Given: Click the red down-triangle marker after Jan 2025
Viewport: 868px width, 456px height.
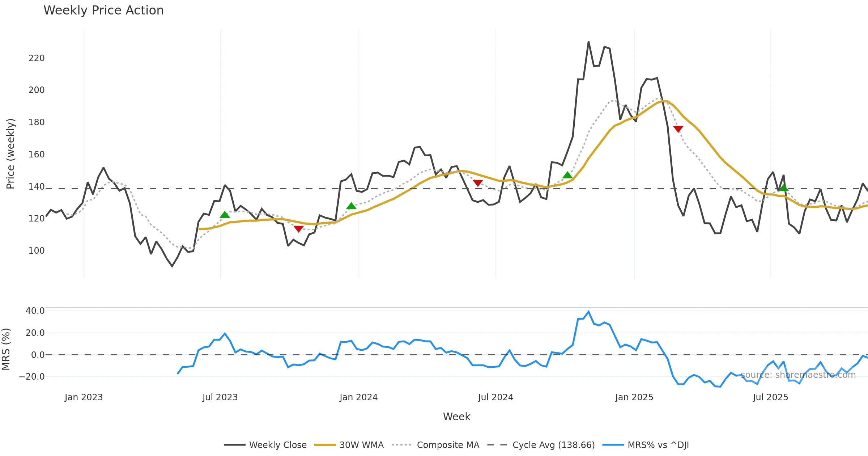Looking at the screenshot, I should coord(678,129).
